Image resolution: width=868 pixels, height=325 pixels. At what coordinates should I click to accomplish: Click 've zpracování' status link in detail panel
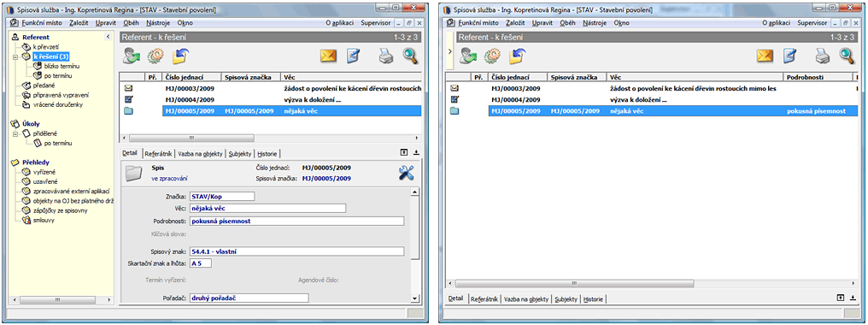(169, 178)
